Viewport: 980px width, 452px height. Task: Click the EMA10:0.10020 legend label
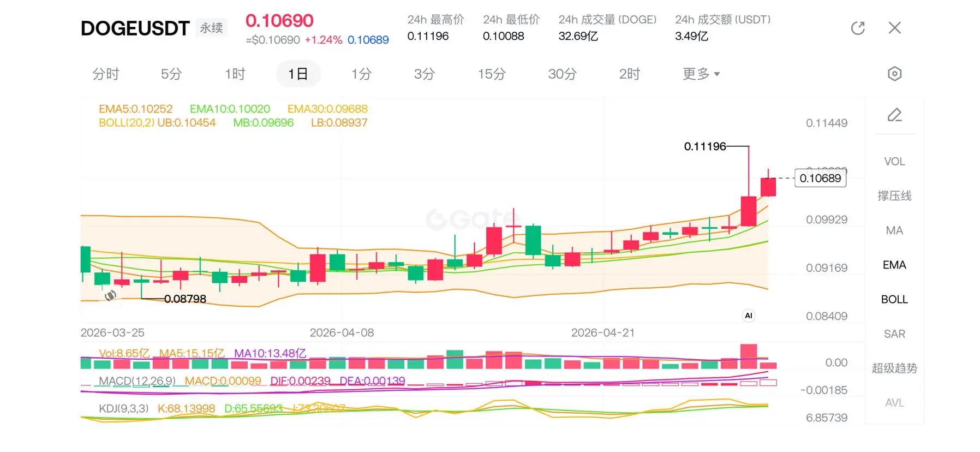[230, 109]
